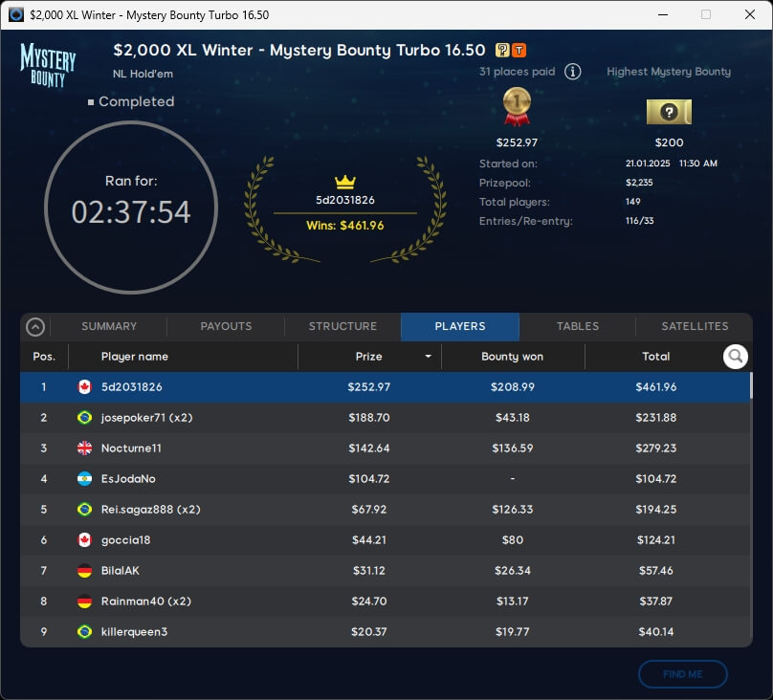Sort by the Pos. column header
Screen dimensions: 773x700
tap(44, 356)
